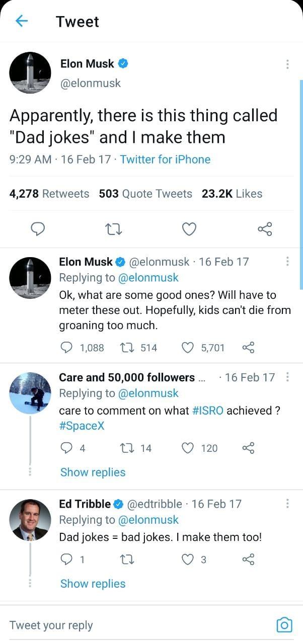Reply to the #ISRO comment tweet
This screenshot has width=303, height=644.
coord(67,448)
